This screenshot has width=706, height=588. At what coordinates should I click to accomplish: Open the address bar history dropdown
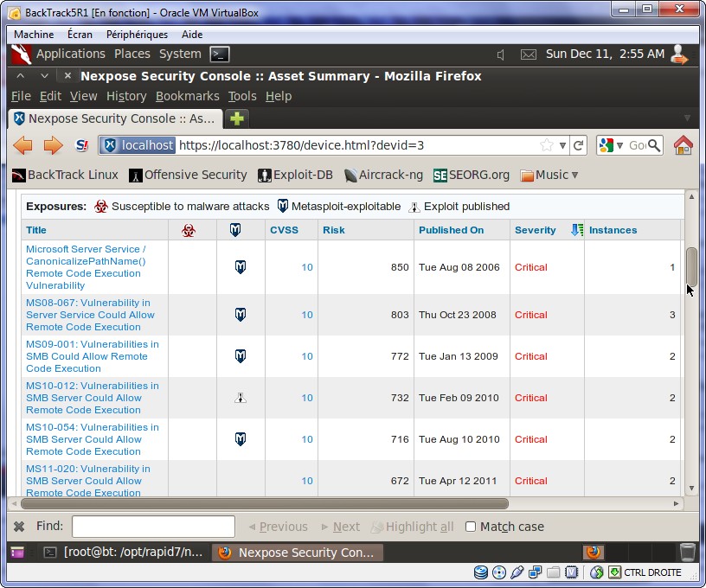(562, 146)
